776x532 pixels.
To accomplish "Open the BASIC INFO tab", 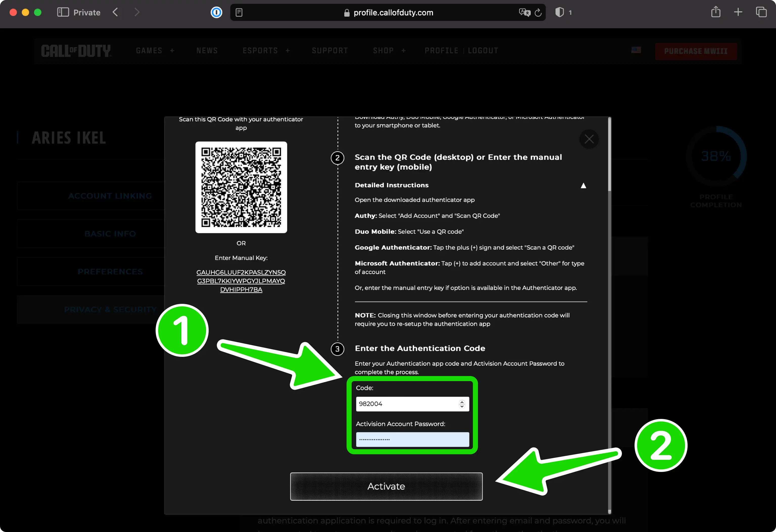I will (110, 234).
